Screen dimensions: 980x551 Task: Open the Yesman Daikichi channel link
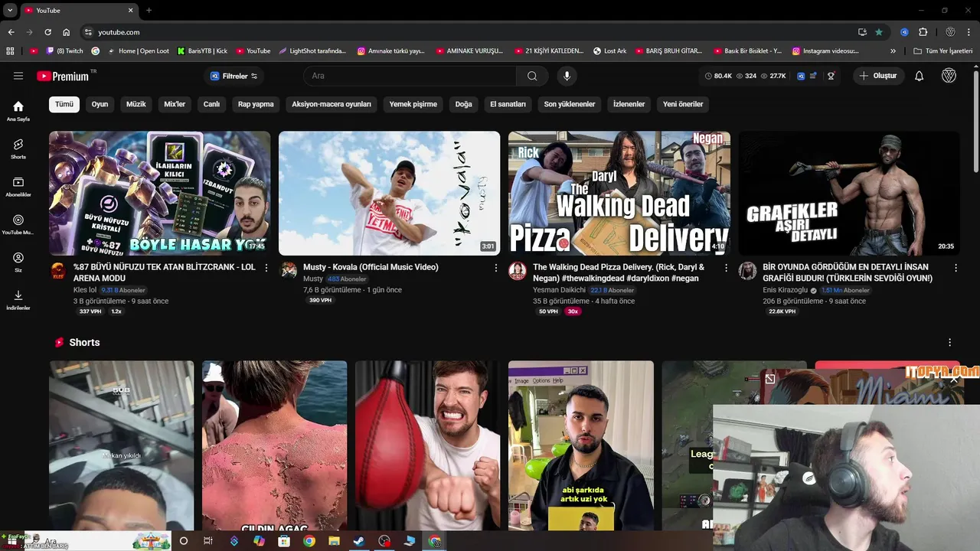pos(559,290)
